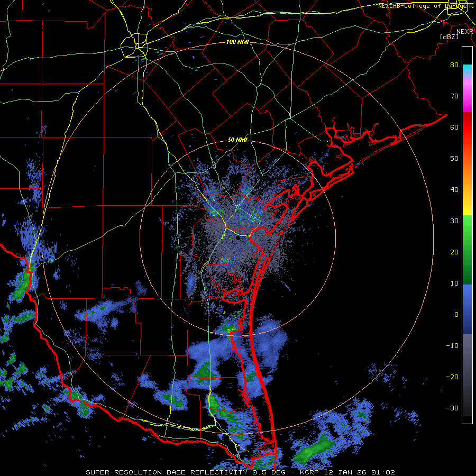Click the 70 dBZ scale value
476x476 pixels.
click(454, 96)
